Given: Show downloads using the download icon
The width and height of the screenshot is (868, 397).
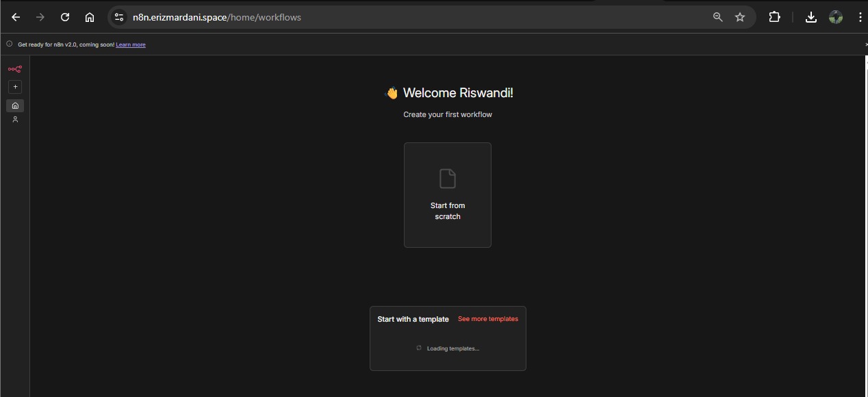Looking at the screenshot, I should pyautogui.click(x=811, y=17).
